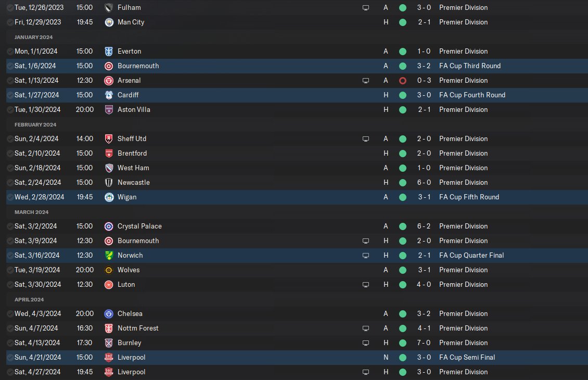Toggle the check mark beside the Everton fixture
Screen dimensions: 588x380
(10, 52)
